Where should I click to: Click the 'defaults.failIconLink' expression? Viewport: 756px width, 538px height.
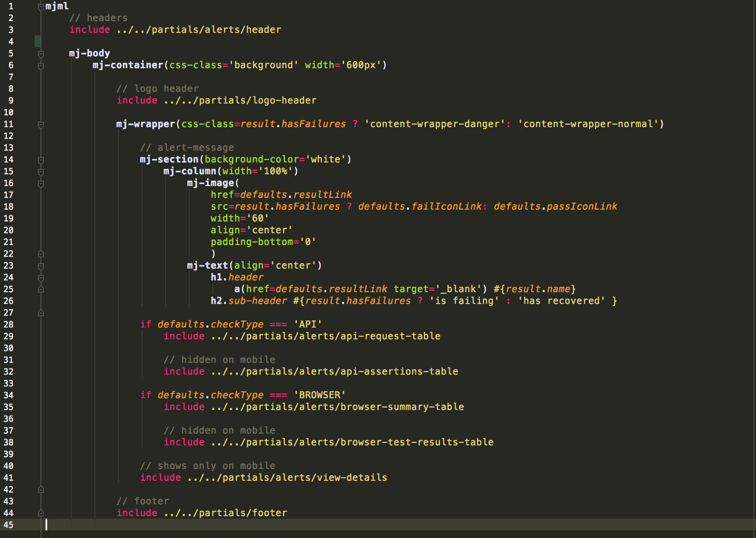click(420, 207)
